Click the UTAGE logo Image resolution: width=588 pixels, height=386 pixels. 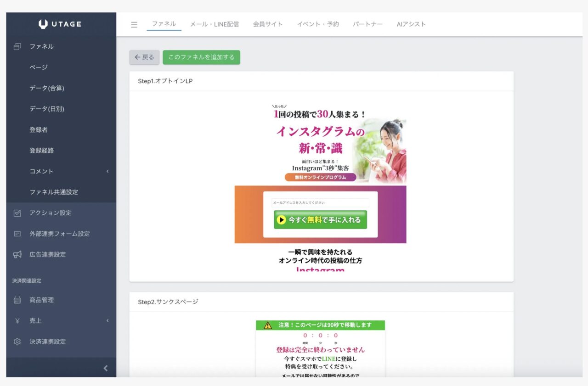coord(60,24)
